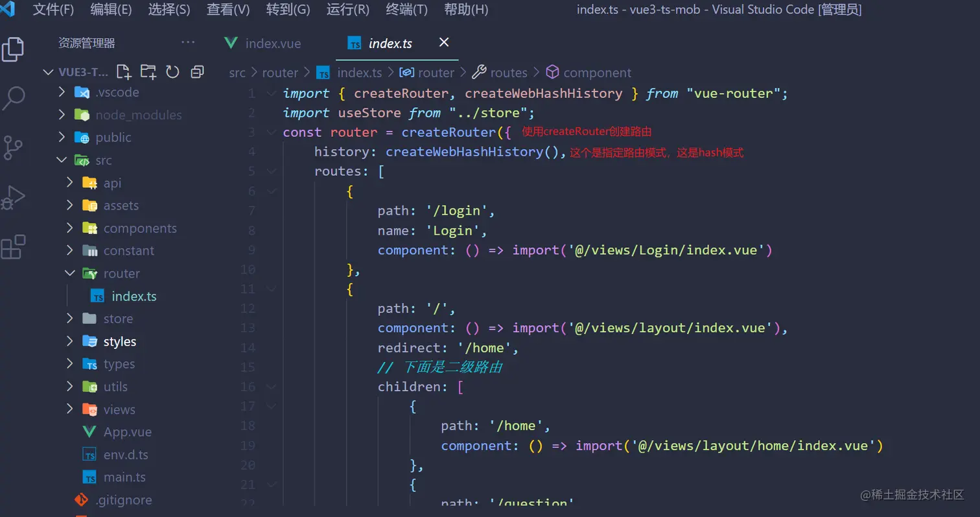The image size is (980, 517).
Task: Open the 文件(F) menu
Action: 53,10
